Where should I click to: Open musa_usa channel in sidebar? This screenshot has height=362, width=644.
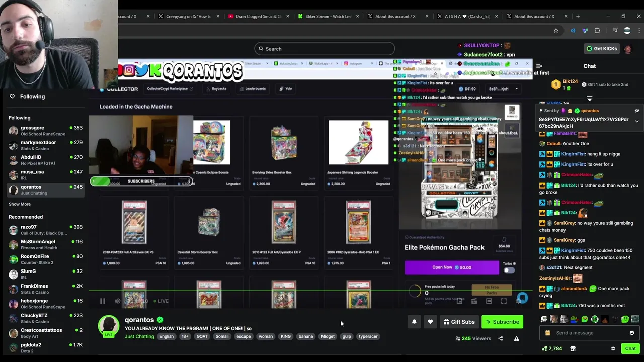pos(45,175)
